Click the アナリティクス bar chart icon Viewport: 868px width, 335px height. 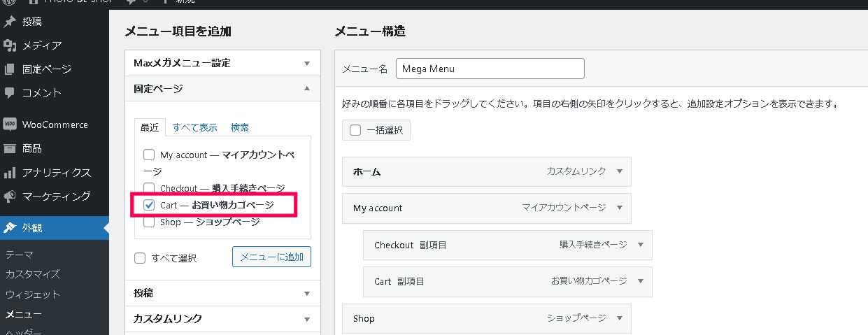[x=10, y=172]
